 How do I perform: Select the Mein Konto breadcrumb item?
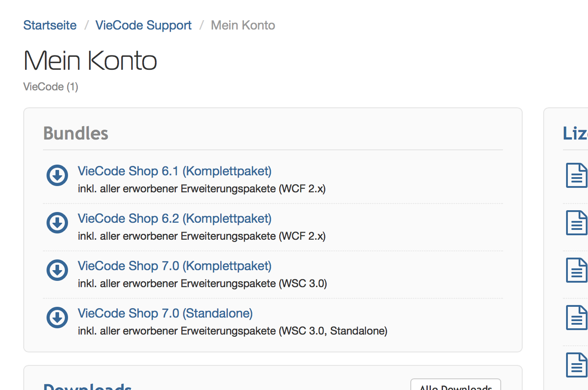coord(243,25)
